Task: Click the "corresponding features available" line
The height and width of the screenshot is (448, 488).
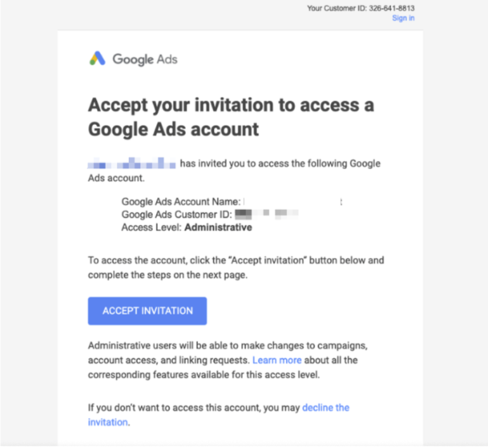Action: point(204,375)
